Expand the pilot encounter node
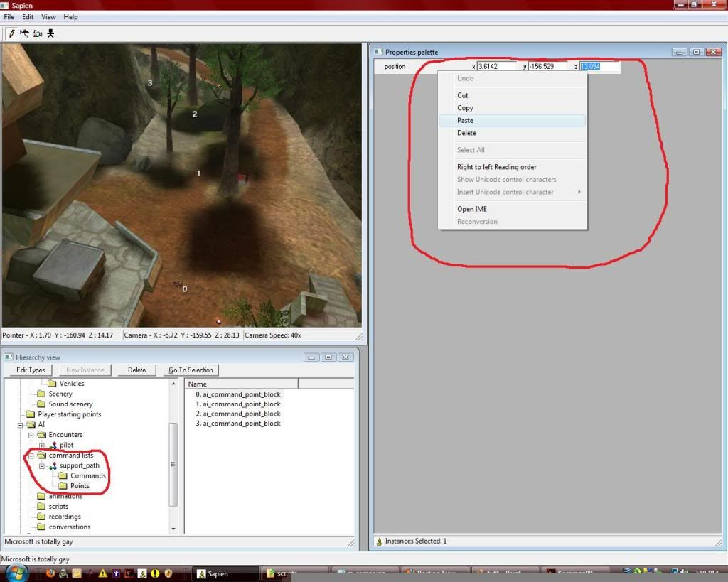This screenshot has height=582, width=728. (42, 445)
